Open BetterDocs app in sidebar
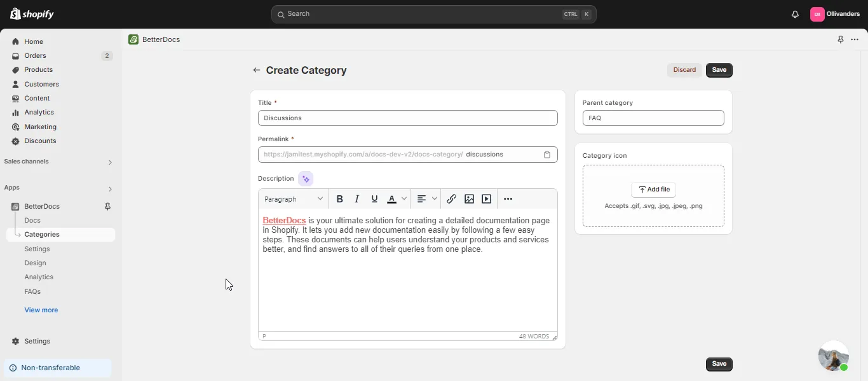 [x=42, y=207]
